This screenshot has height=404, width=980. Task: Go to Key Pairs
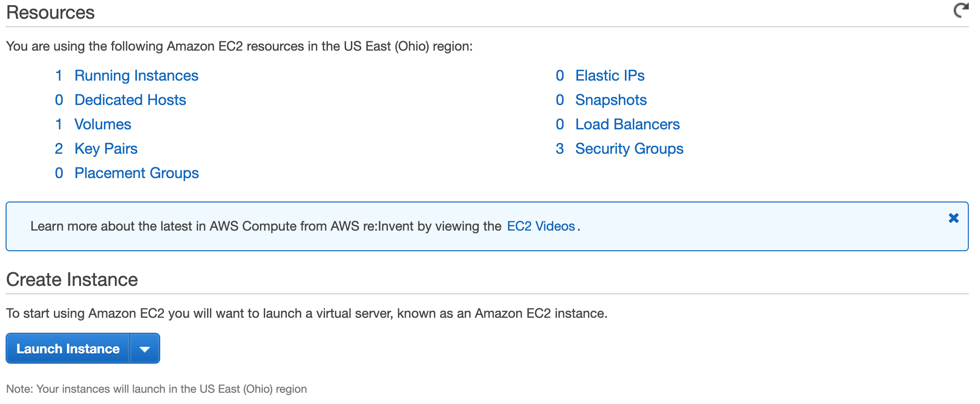click(106, 149)
